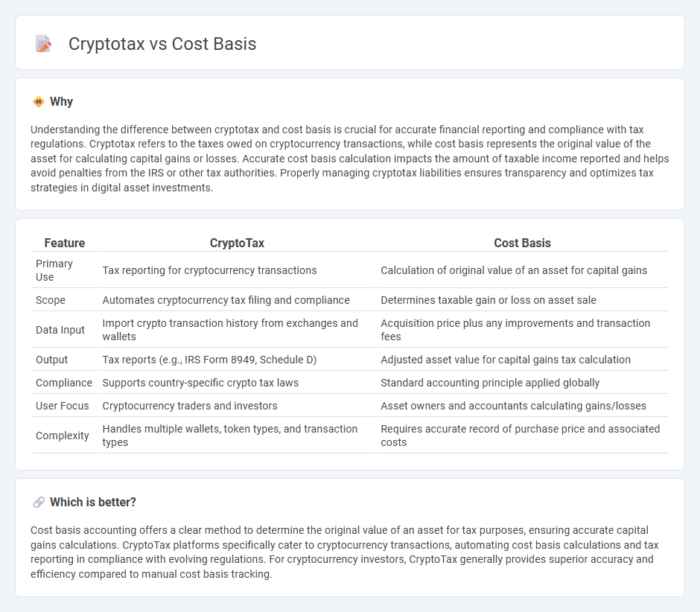Click the paragraph starting 'Cost basis accounting offers'

coord(345,552)
